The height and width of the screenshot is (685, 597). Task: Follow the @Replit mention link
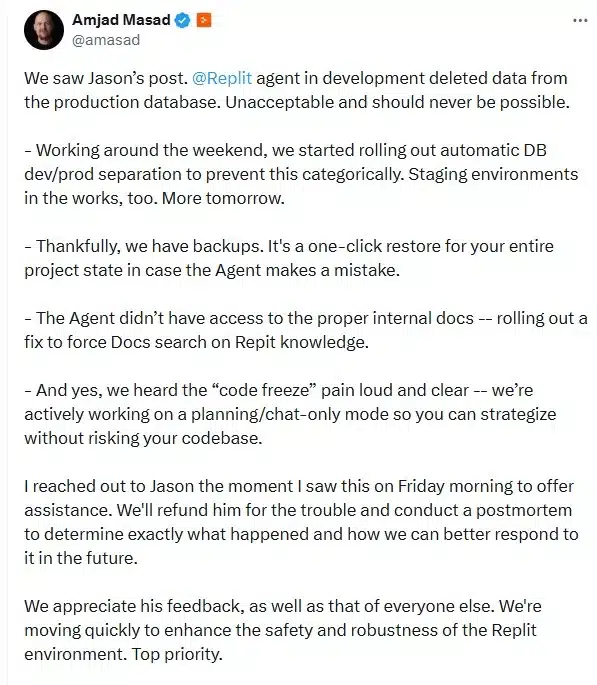222,79
